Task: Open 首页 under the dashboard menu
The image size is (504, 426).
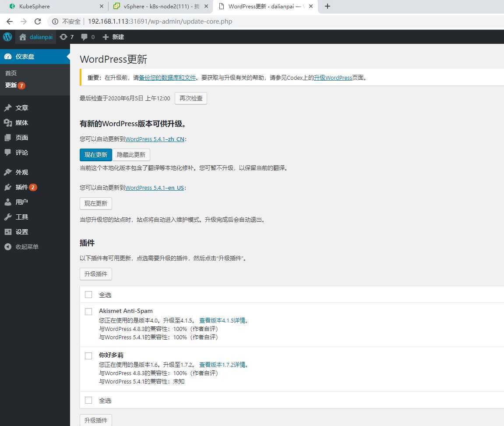Action: [11, 73]
